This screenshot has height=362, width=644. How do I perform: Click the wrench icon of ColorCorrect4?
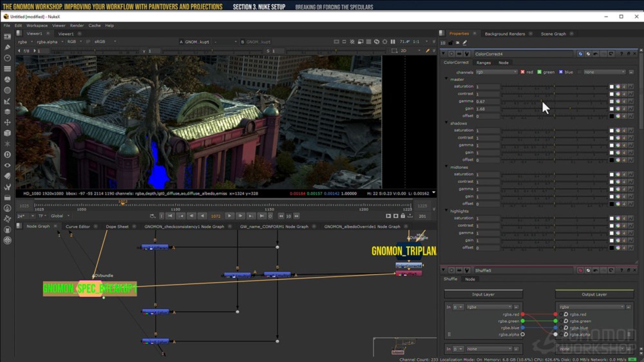(466, 54)
